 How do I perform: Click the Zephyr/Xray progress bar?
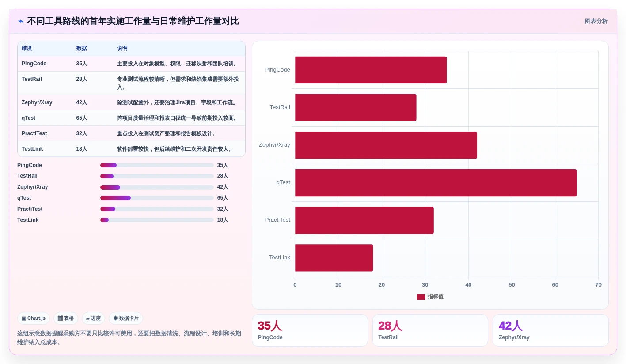(x=157, y=187)
